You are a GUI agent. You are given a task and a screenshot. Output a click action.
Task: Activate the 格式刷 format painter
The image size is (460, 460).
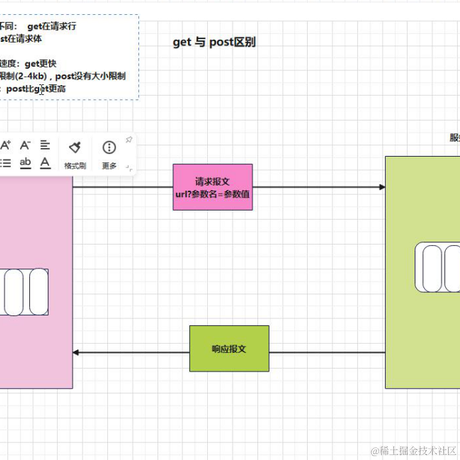click(75, 155)
